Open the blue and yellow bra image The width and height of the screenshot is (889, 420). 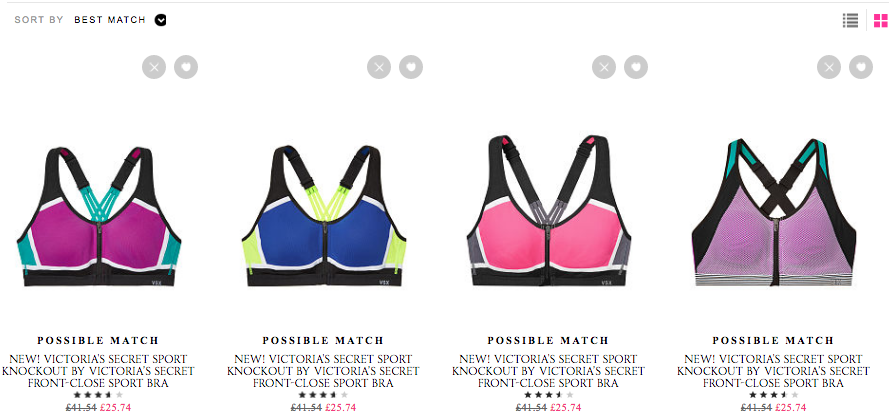coord(324,215)
